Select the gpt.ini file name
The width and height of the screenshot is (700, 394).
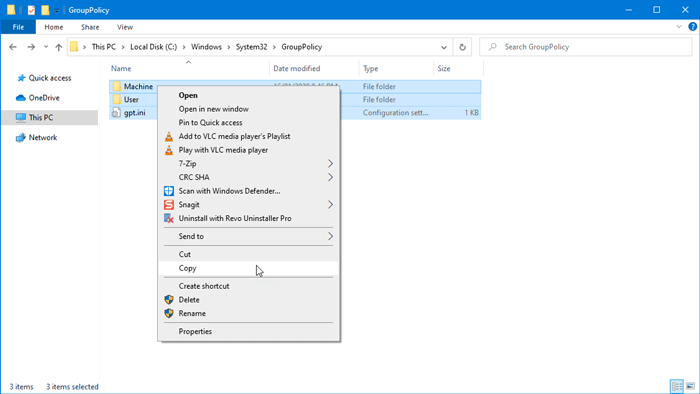(134, 113)
